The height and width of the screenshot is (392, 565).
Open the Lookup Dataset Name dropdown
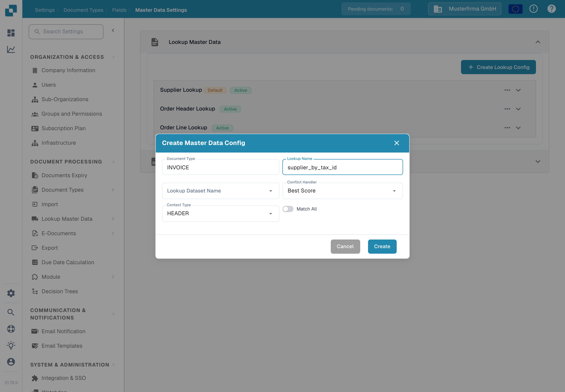click(221, 191)
